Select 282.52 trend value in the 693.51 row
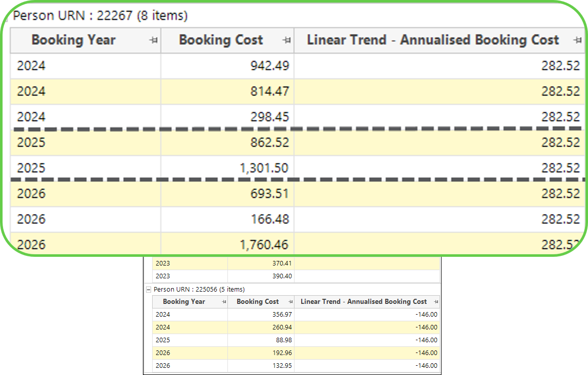This screenshot has width=588, height=375. click(x=439, y=194)
